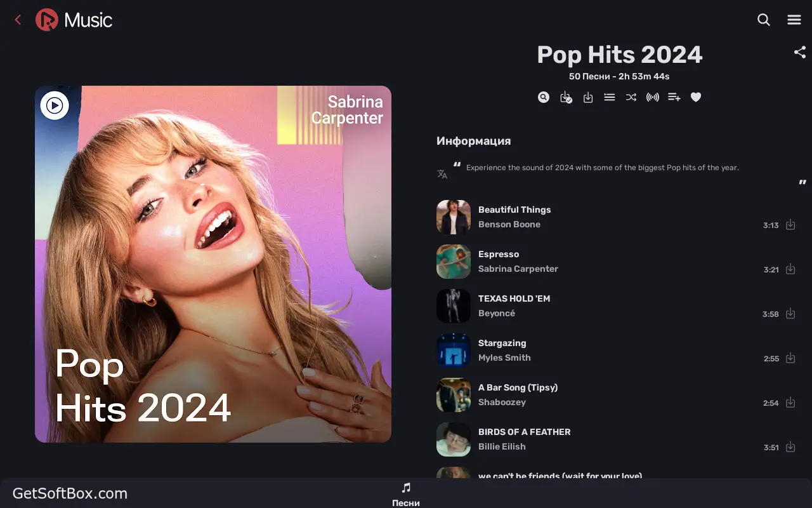812x508 pixels.
Task: Open the track list view icon
Action: click(x=609, y=97)
